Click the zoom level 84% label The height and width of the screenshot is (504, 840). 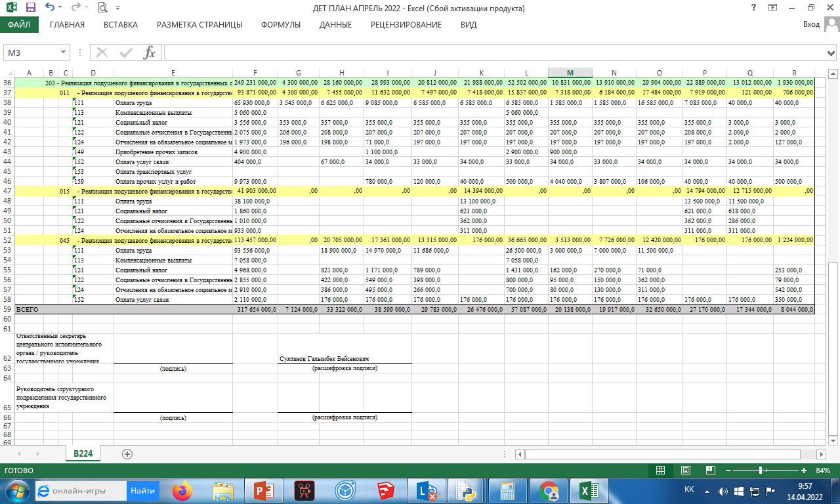[823, 471]
